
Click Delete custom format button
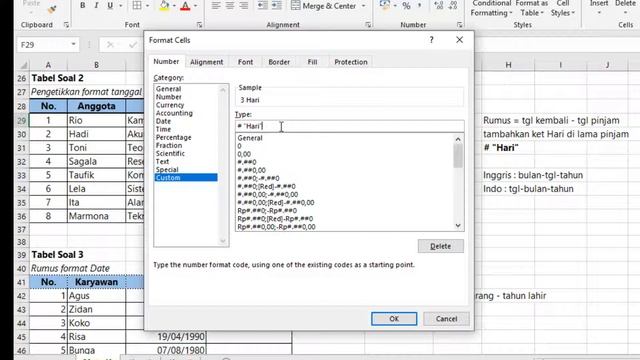(x=440, y=246)
